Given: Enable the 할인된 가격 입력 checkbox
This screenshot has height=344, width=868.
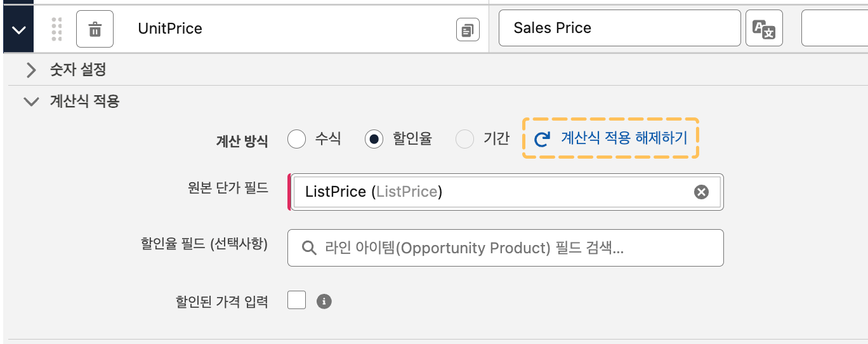Looking at the screenshot, I should 297,300.
